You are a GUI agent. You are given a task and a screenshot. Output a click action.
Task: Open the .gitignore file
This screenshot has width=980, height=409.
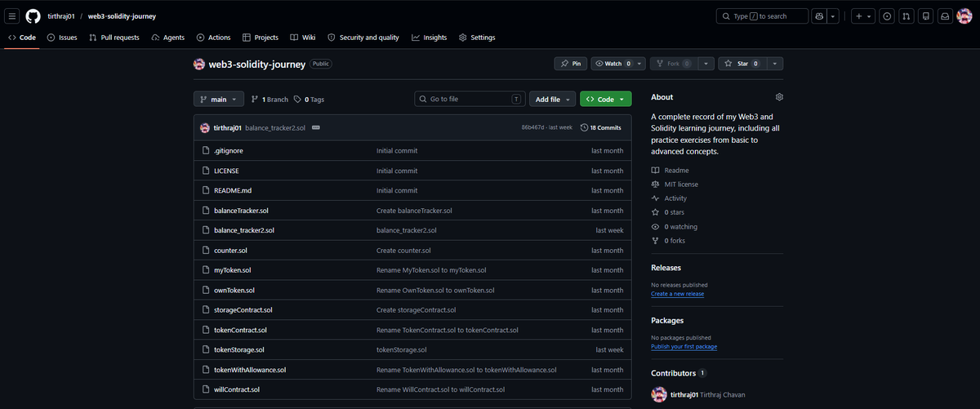tap(228, 151)
